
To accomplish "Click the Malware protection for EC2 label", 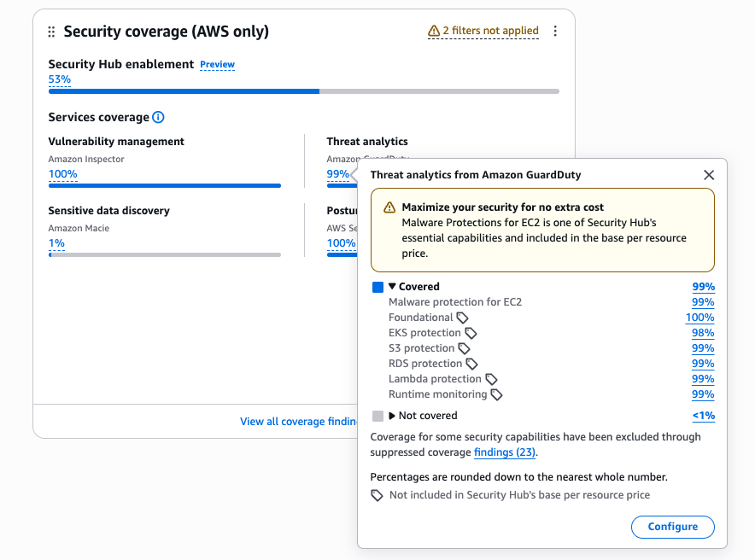I will [455, 302].
